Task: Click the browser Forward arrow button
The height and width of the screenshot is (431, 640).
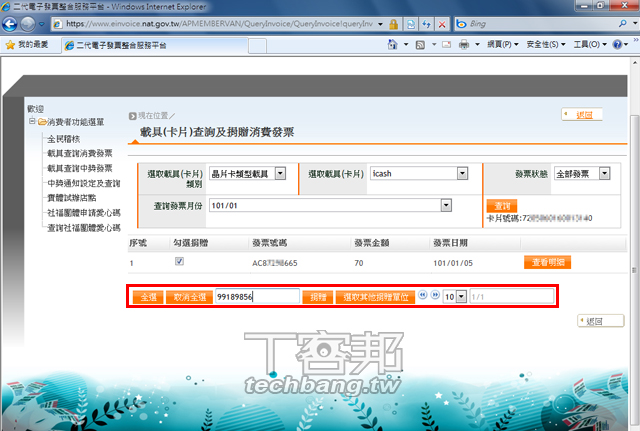Action: point(28,24)
